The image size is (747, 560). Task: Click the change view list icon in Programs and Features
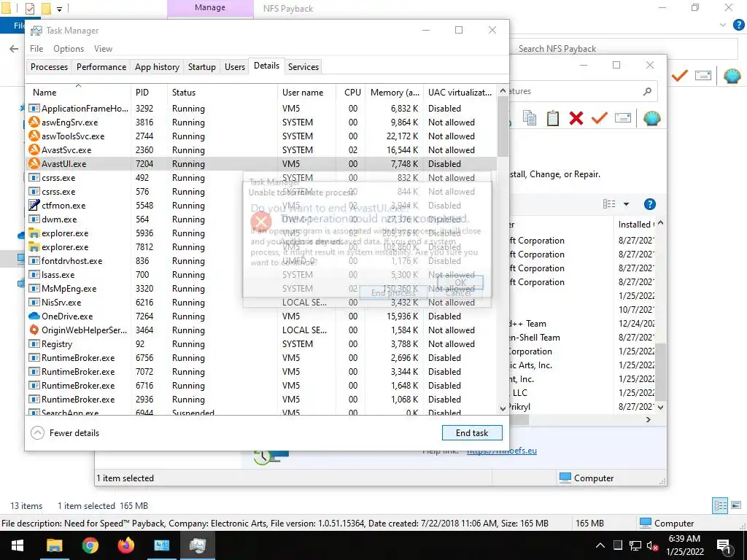click(609, 204)
